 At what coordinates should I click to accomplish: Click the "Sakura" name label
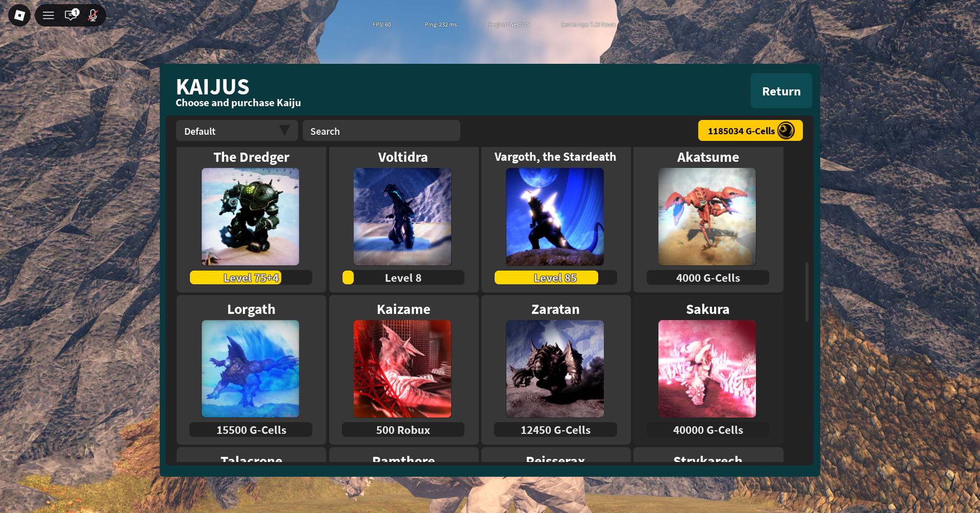tap(707, 309)
